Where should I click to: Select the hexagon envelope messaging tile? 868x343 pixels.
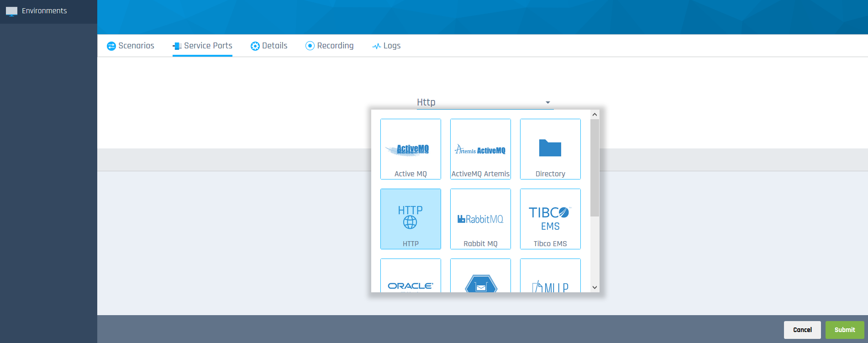click(x=480, y=275)
